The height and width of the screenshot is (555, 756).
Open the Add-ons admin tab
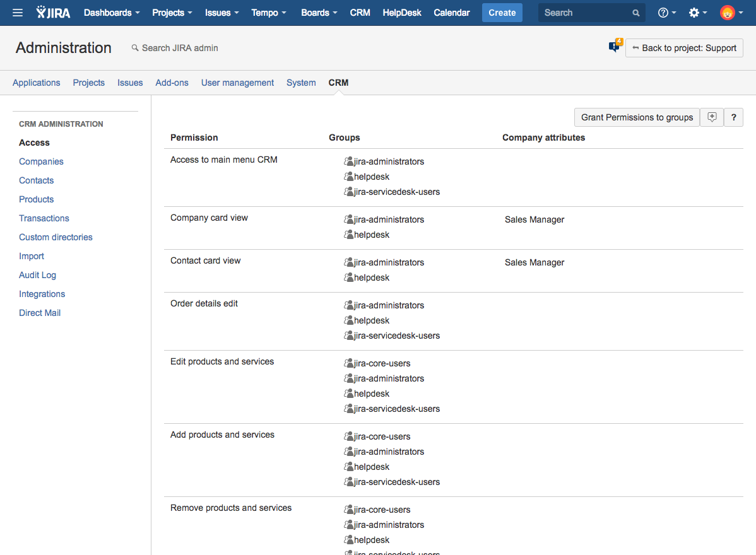pyautogui.click(x=172, y=83)
